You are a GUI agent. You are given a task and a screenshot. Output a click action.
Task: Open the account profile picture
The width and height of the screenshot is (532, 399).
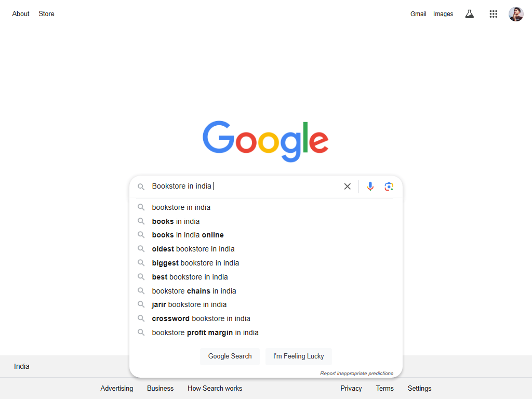[516, 14]
